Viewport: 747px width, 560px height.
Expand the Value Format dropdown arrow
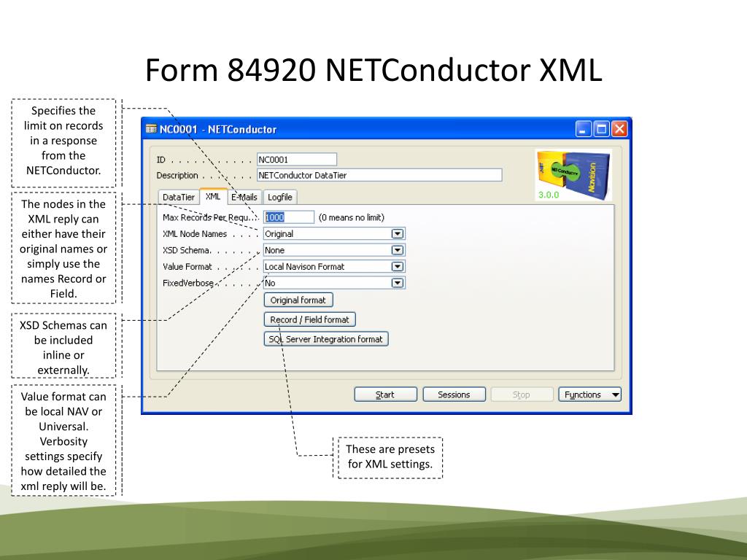click(x=398, y=267)
